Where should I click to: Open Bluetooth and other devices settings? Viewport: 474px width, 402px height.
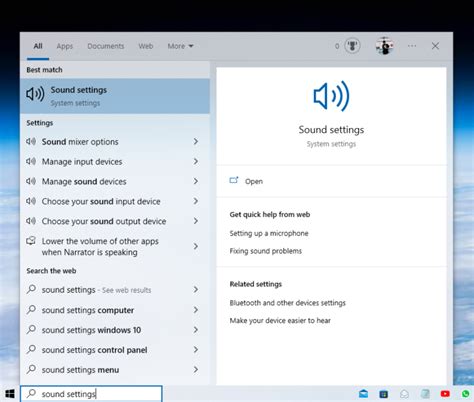point(287,303)
